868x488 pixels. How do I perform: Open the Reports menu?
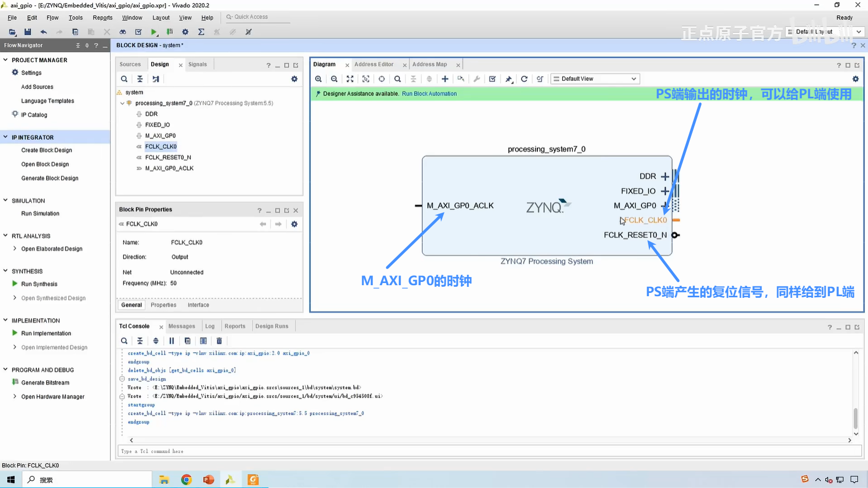coord(103,18)
